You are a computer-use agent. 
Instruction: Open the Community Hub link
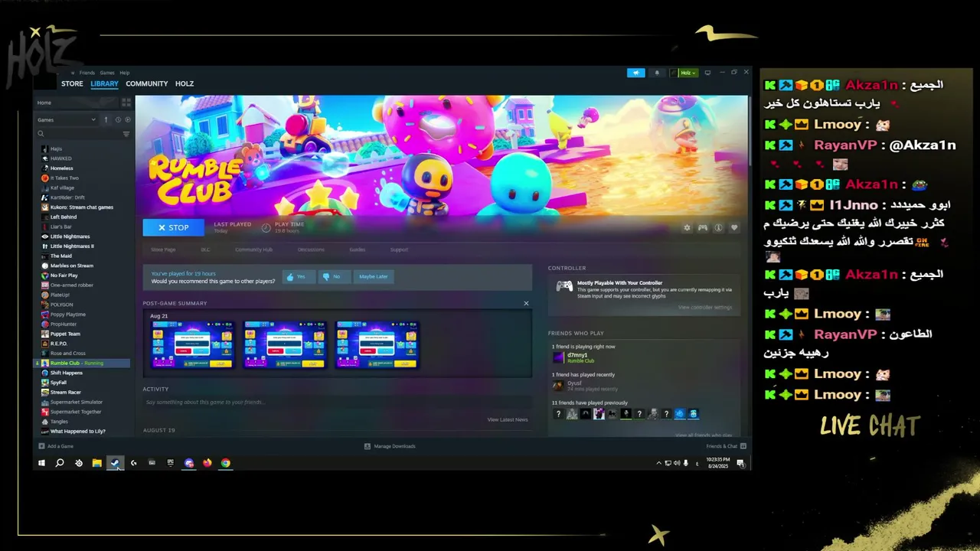(x=253, y=249)
